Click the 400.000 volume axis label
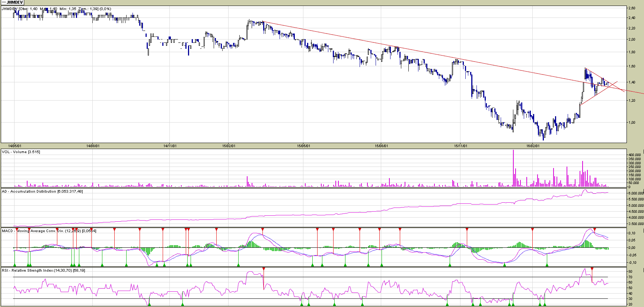644x307 pixels. (x=634, y=155)
